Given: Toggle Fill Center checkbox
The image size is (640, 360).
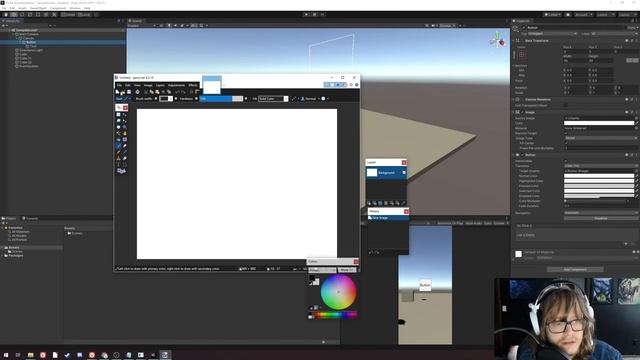Looking at the screenshot, I should (x=566, y=143).
